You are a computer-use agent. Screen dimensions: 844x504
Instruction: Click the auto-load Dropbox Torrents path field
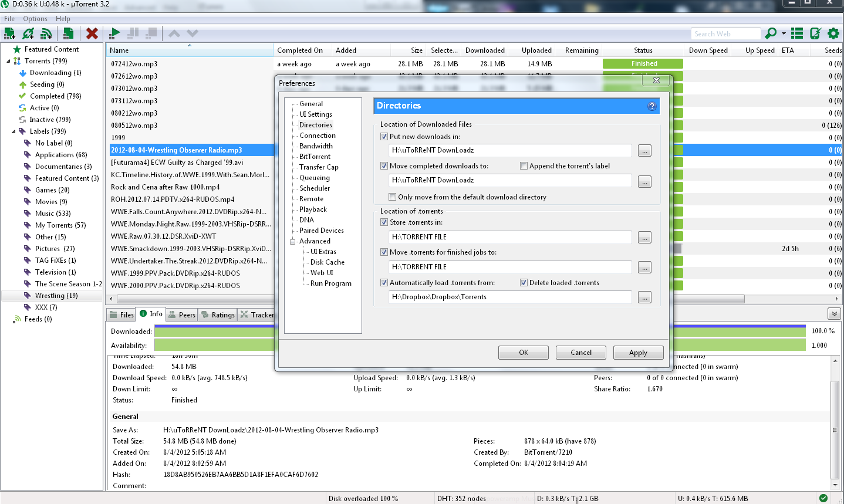pos(510,297)
